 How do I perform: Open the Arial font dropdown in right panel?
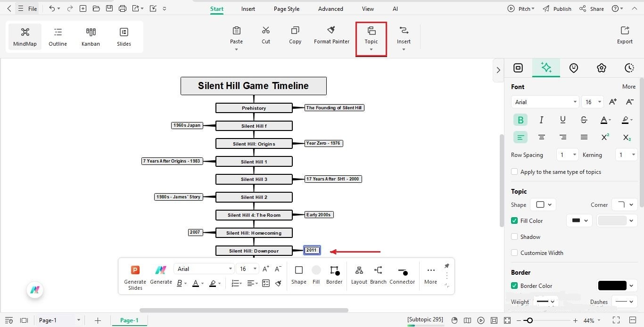coord(545,102)
